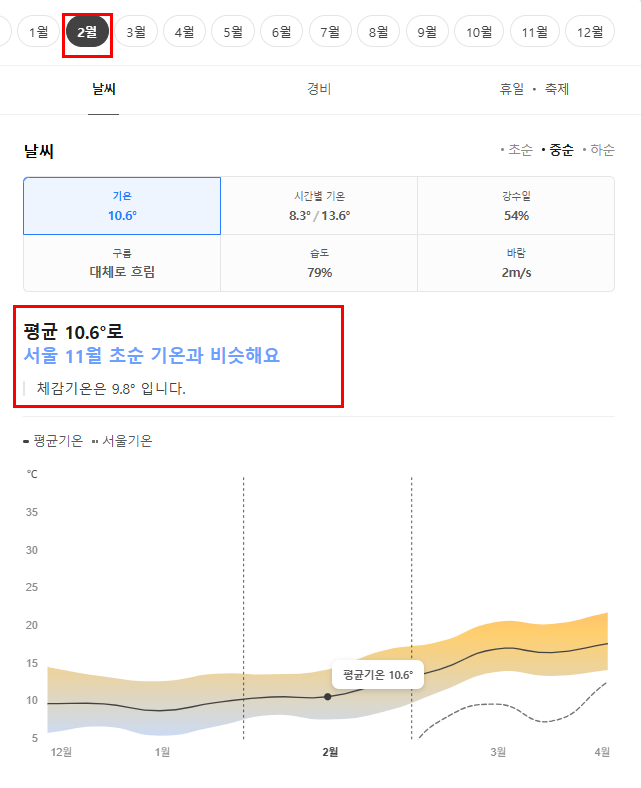Choose the 4월 month chip
641x788 pixels.
coord(185,32)
